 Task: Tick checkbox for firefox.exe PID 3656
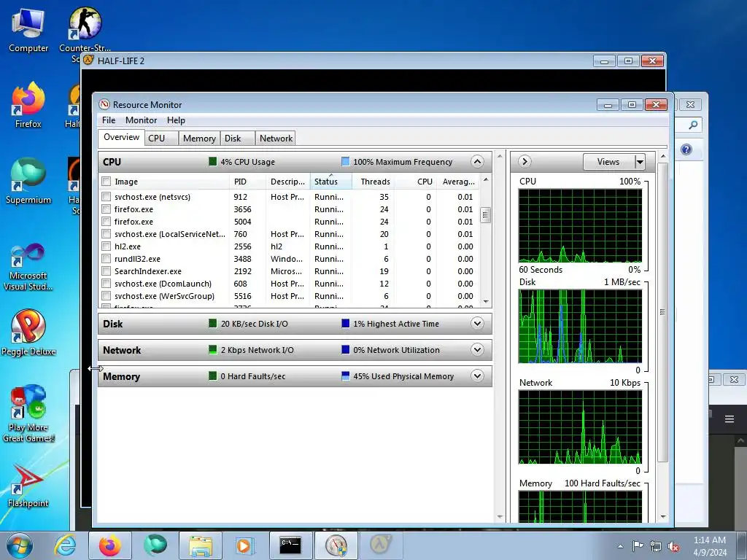coord(107,209)
